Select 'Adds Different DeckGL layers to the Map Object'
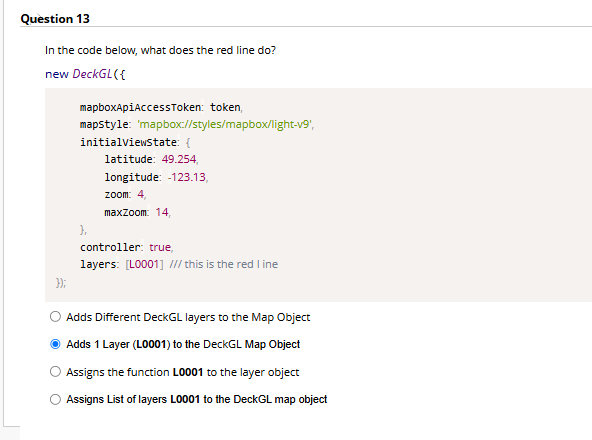This screenshot has height=440, width=592. click(55, 316)
